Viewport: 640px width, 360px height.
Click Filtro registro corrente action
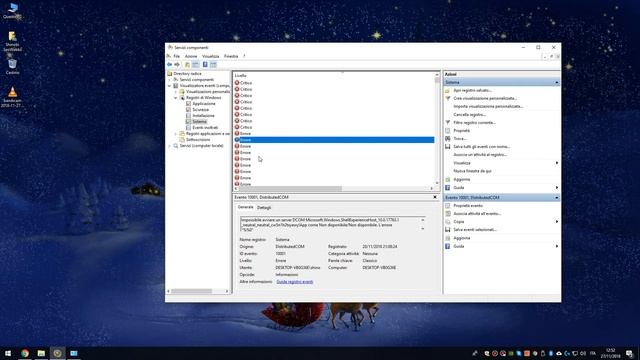point(474,122)
